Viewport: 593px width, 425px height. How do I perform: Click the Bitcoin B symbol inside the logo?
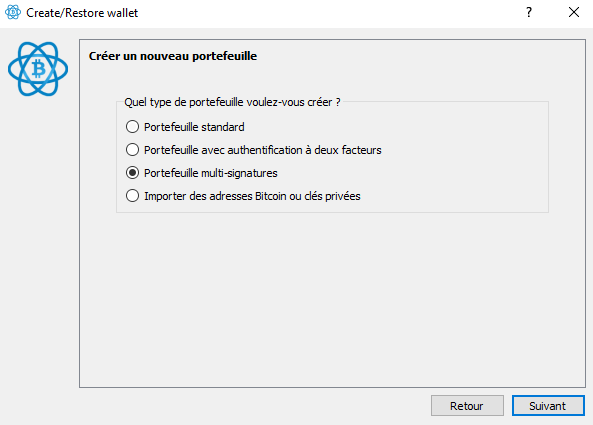38,69
